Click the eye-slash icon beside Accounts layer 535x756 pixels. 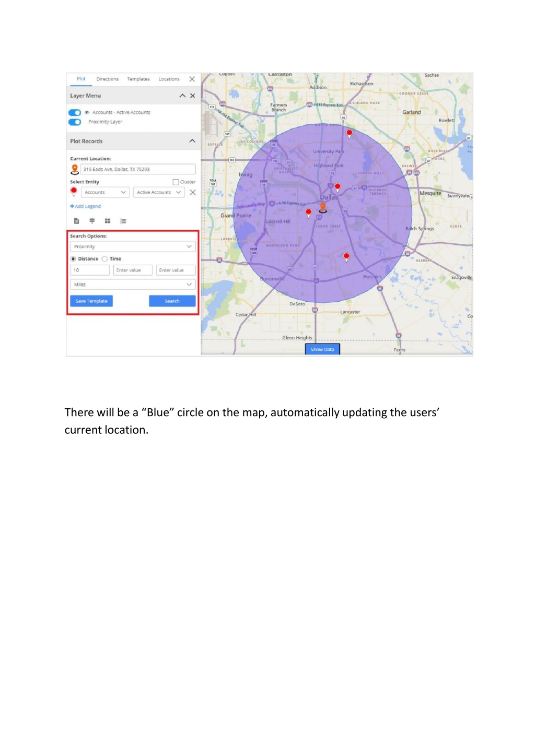(x=87, y=112)
